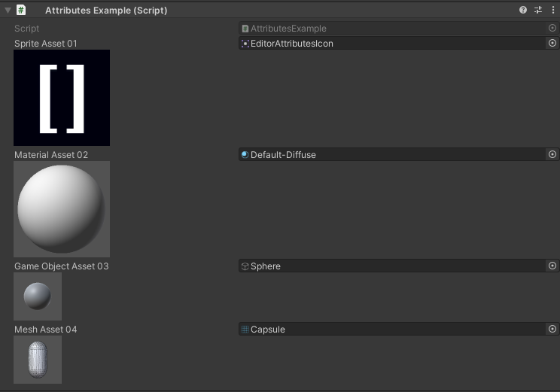Viewport: 560px width, 392px height.
Task: Click the bracket sprite preview thumbnail
Action: (x=62, y=98)
